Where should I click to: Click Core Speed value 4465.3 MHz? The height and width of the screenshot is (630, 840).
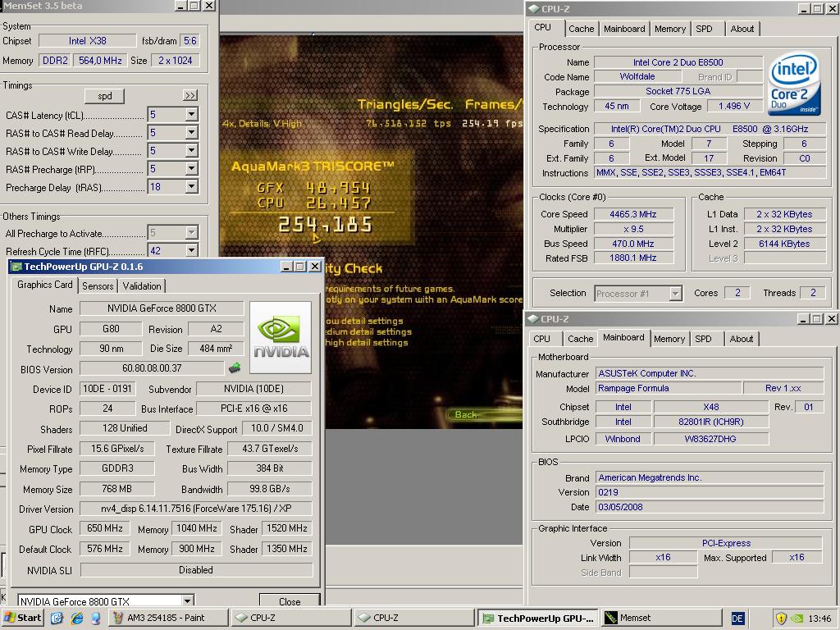click(633, 214)
